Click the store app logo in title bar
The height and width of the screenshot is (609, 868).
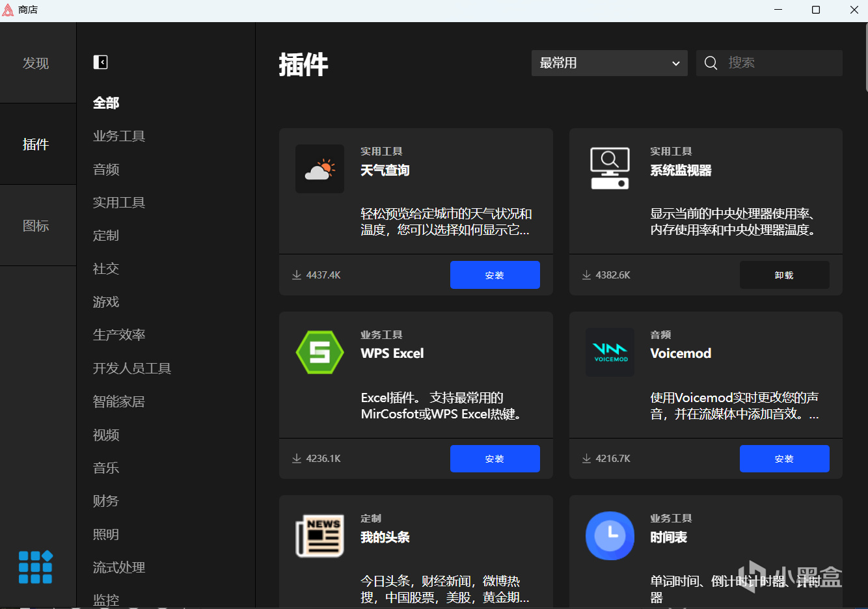pyautogui.click(x=8, y=10)
